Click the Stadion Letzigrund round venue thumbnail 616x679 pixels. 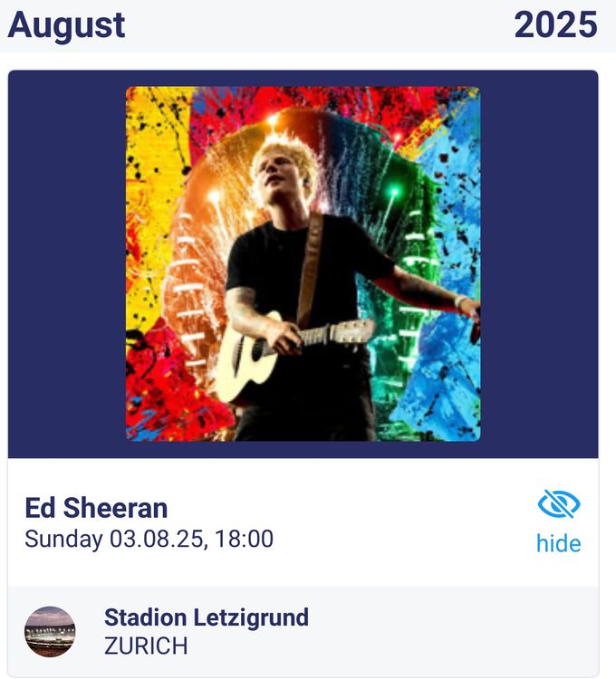pyautogui.click(x=50, y=631)
